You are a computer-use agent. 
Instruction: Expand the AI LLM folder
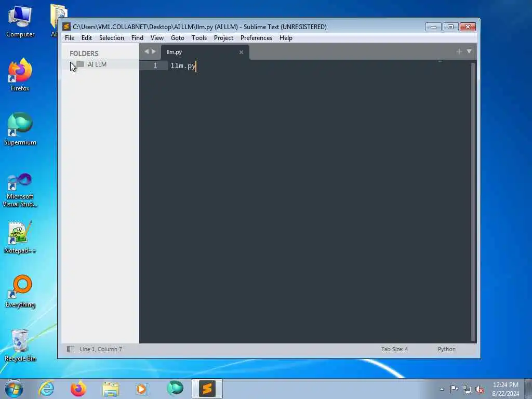point(73,64)
